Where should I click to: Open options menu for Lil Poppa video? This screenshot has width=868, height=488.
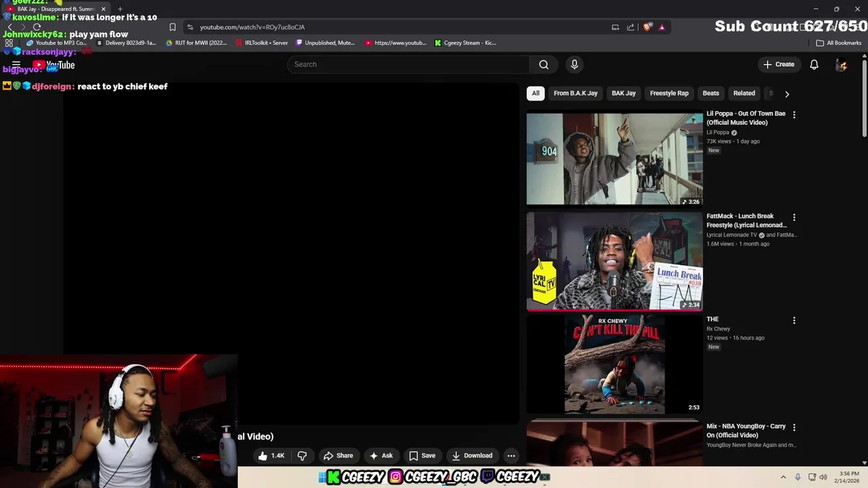[794, 115]
